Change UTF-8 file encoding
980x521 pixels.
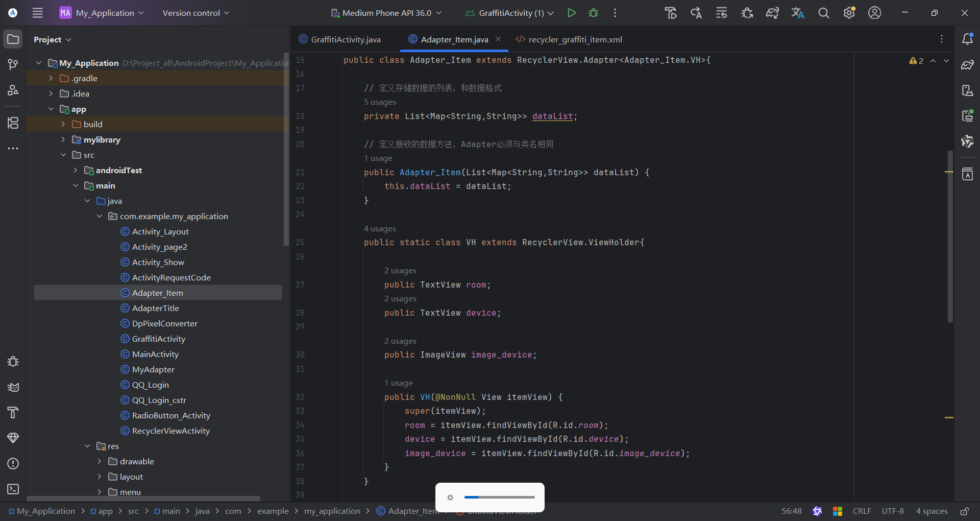(x=893, y=511)
